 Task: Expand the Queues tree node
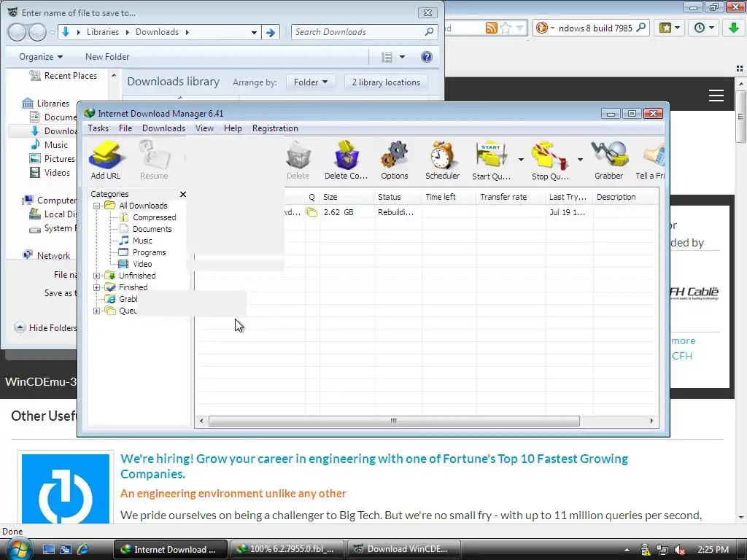(97, 311)
